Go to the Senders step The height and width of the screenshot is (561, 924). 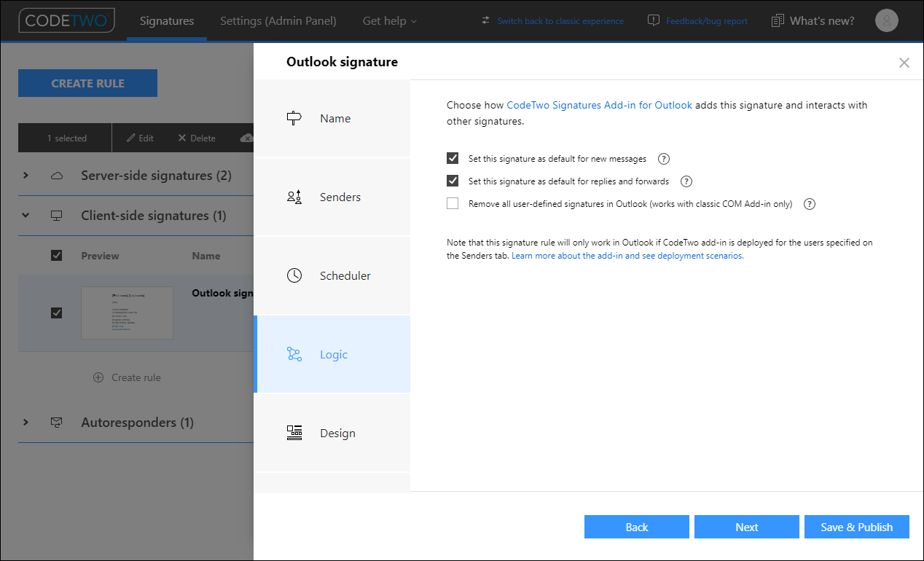[332, 197]
